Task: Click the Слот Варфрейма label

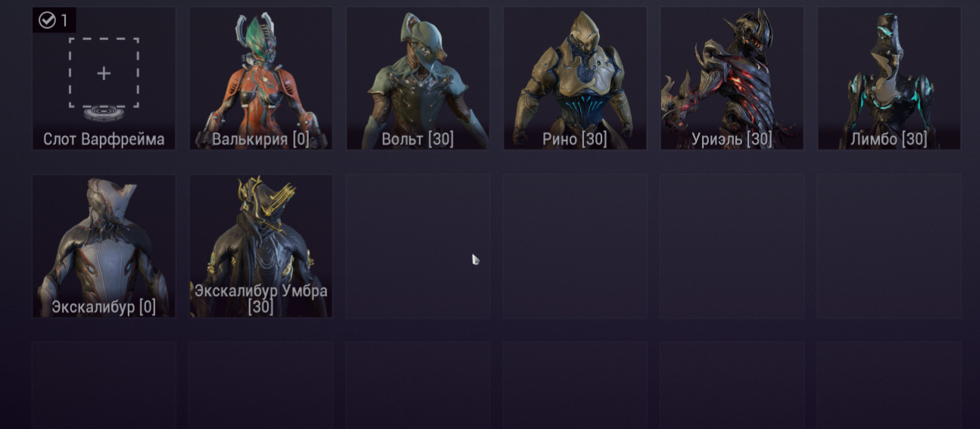Action: [x=104, y=139]
